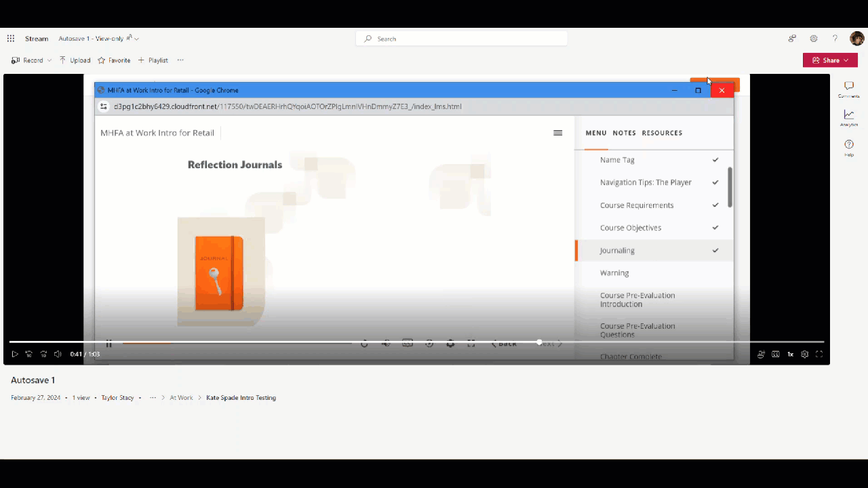This screenshot has width=868, height=488.
Task: Open the Help panel on right
Action: point(848,146)
